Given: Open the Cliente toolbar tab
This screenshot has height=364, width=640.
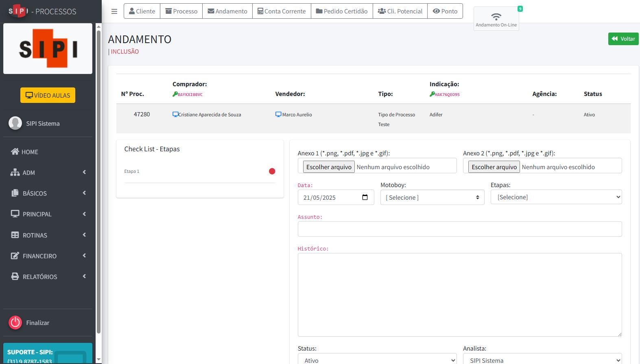Looking at the screenshot, I should pyautogui.click(x=142, y=11).
